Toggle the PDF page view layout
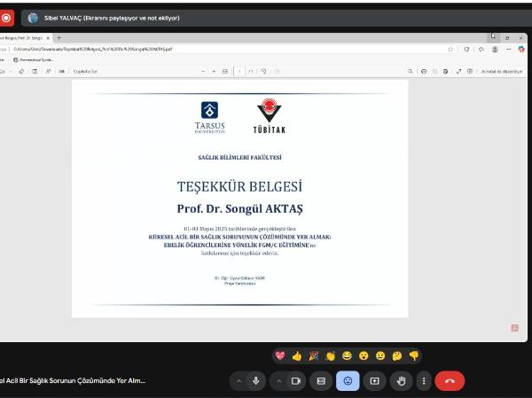The height and width of the screenshot is (398, 532). point(35,71)
